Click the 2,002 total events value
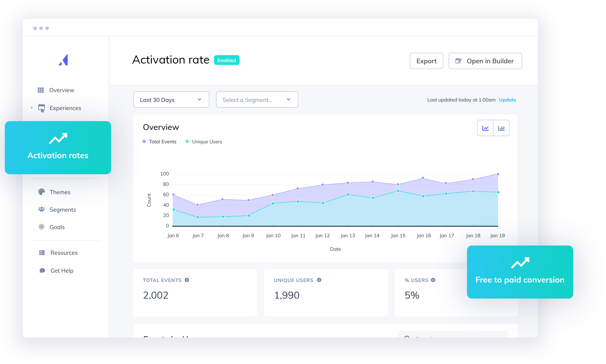 pyautogui.click(x=156, y=295)
